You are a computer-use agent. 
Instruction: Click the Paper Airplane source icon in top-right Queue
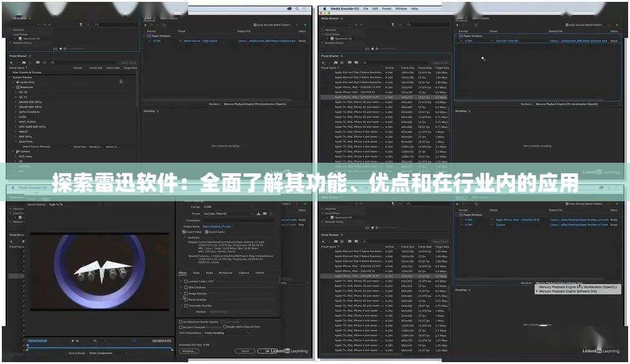click(460, 36)
